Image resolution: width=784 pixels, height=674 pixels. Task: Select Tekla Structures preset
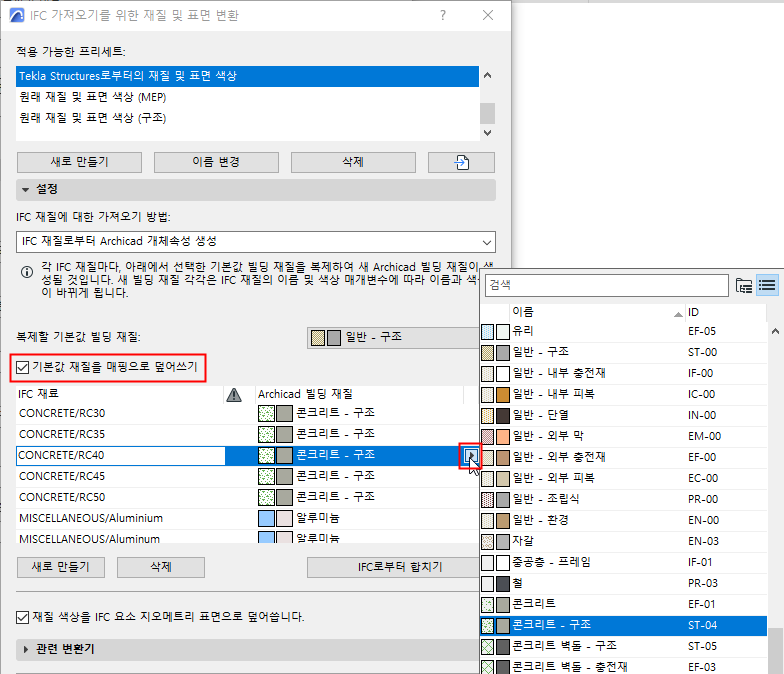(248, 76)
